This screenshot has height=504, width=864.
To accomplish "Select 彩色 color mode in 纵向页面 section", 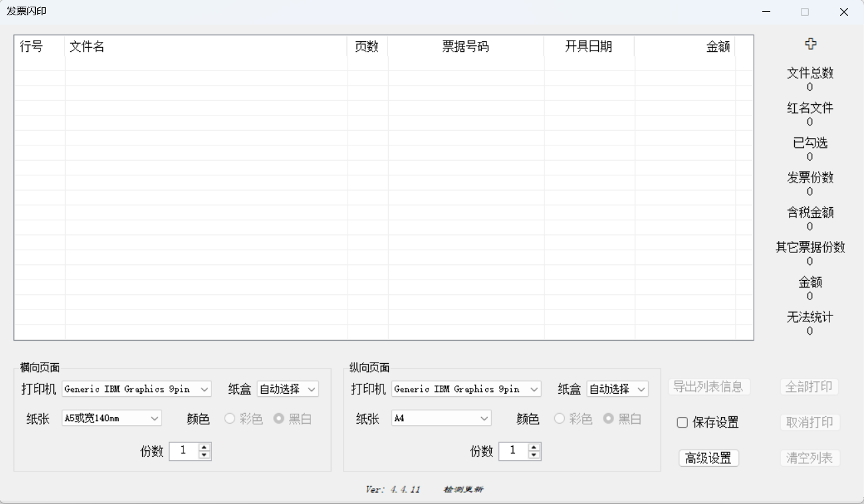I will (559, 418).
